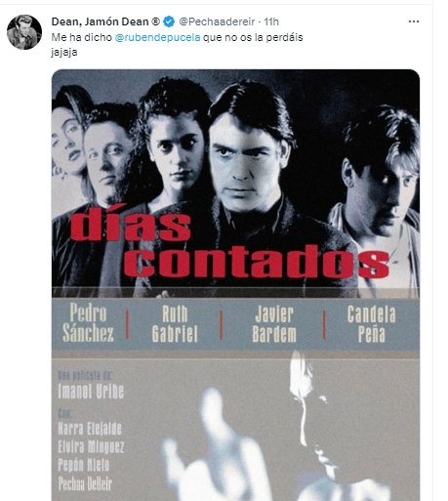Click 'Elvira Mínguez' cast credit on poster
The height and width of the screenshot is (501, 448).
91,446
